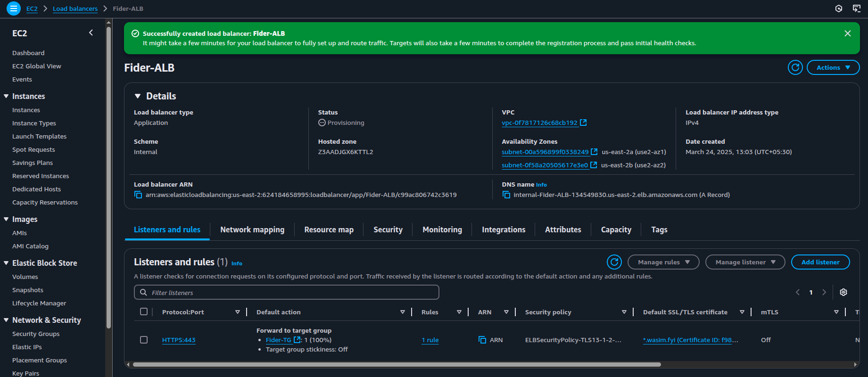Collapse Network & Security sidebar group

6,320
